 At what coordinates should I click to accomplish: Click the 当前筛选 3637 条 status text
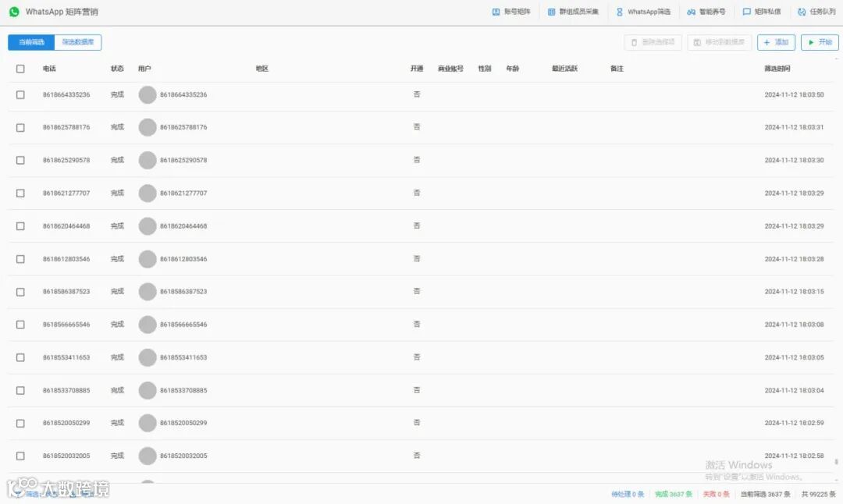766,495
